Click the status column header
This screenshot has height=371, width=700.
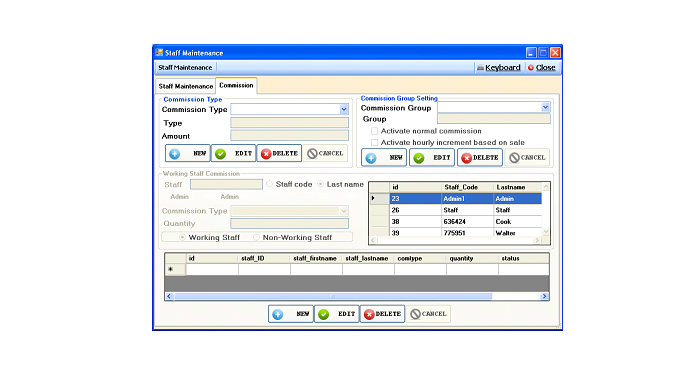(524, 258)
